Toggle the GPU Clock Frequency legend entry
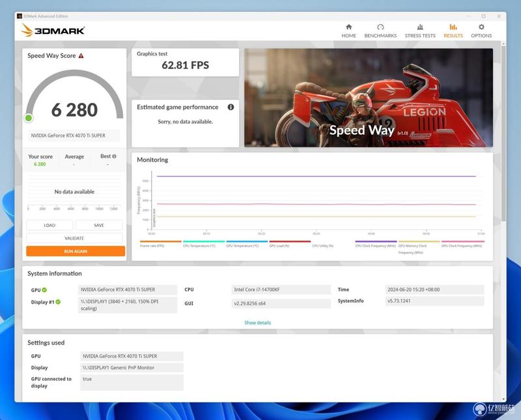Viewport: 521px width, 420px height. point(462,244)
